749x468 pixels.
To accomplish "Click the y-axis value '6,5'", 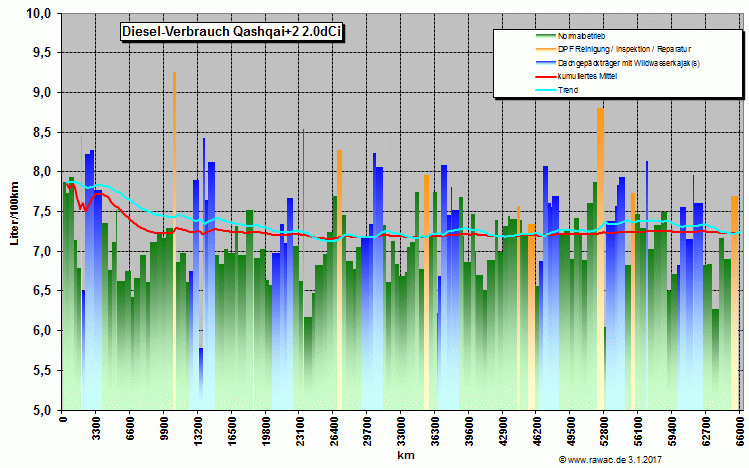I will [x=42, y=291].
